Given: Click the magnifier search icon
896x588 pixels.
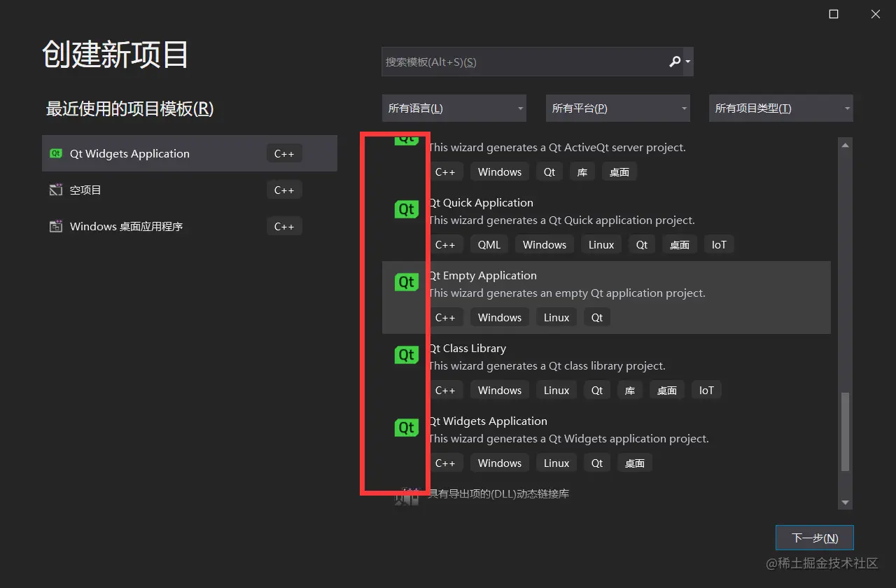Looking at the screenshot, I should pos(675,62).
